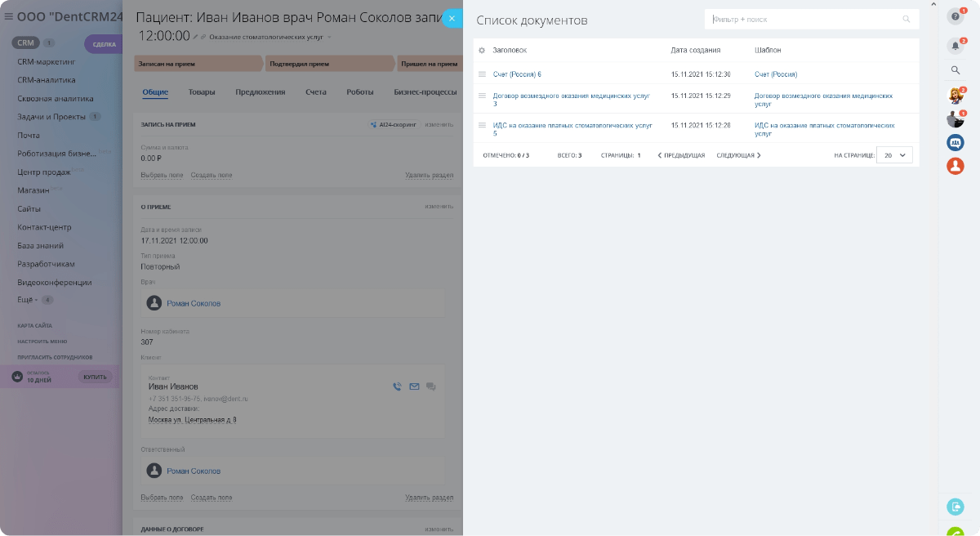Click magnifier icon inside filter field
This screenshot has width=980, height=536.
[906, 20]
